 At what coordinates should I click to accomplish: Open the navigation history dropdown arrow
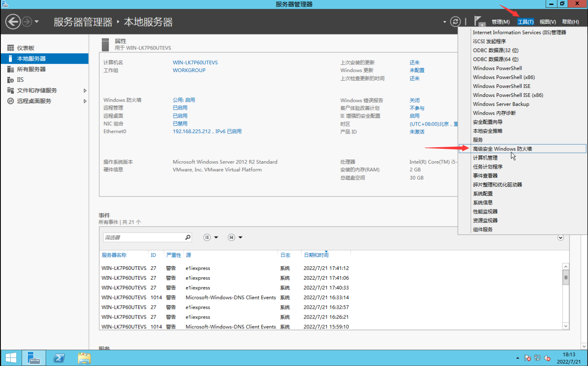pos(36,22)
